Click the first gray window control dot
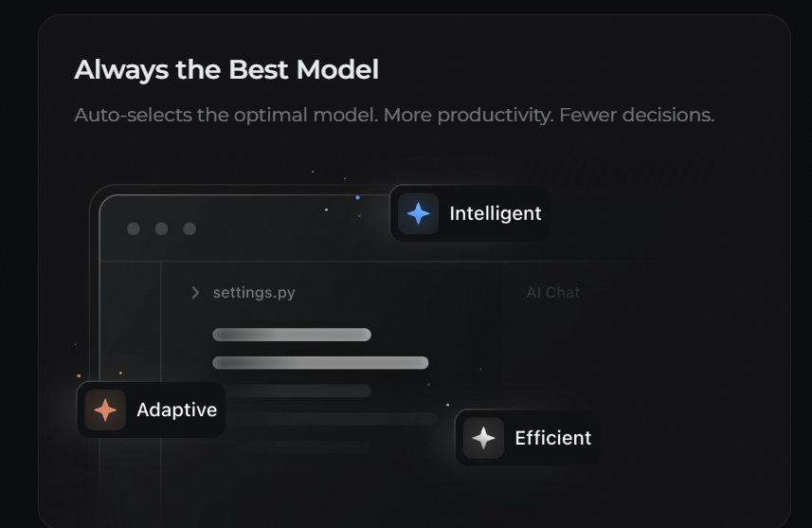The width and height of the screenshot is (812, 528). [134, 228]
